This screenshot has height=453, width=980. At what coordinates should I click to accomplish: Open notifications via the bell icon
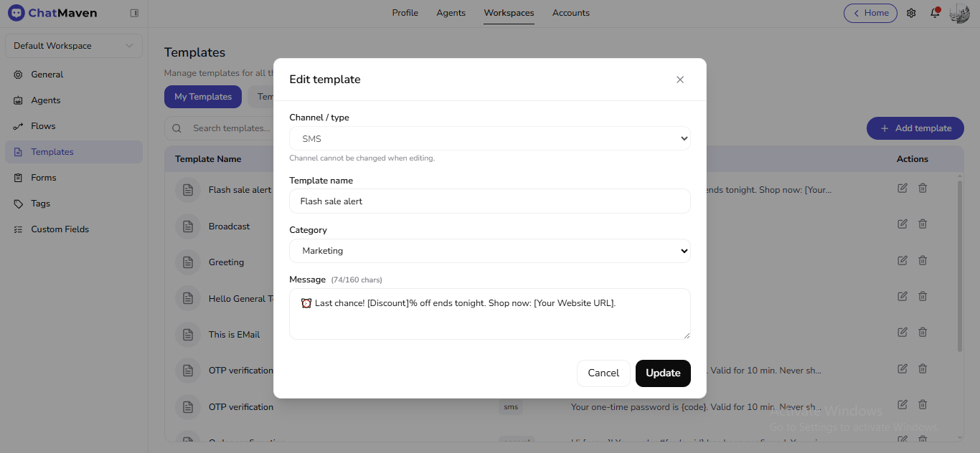point(935,13)
